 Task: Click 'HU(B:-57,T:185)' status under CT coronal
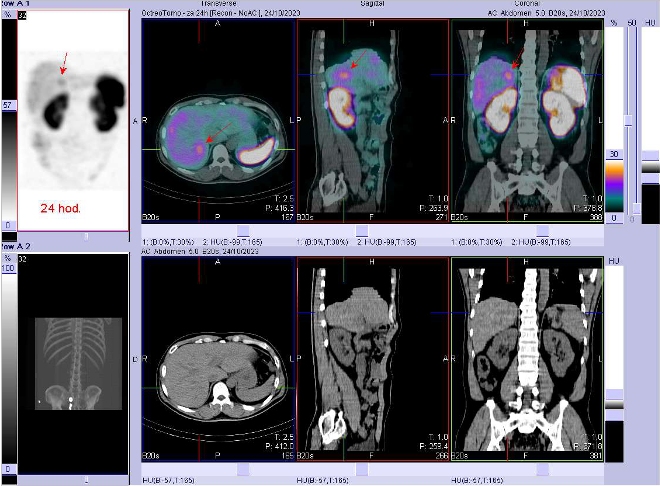click(477, 480)
